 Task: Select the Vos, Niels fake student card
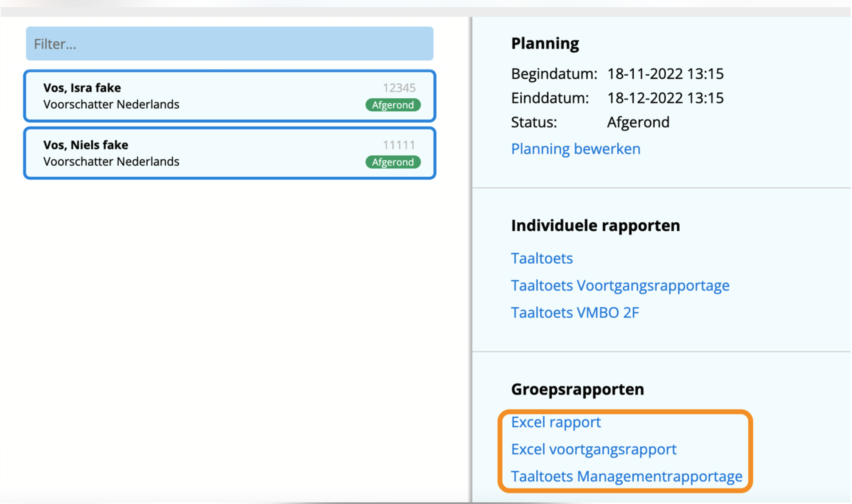click(x=229, y=153)
